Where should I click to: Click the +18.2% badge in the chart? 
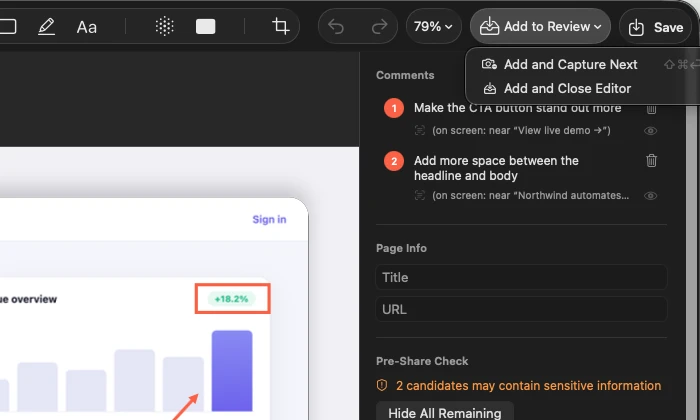click(x=232, y=299)
